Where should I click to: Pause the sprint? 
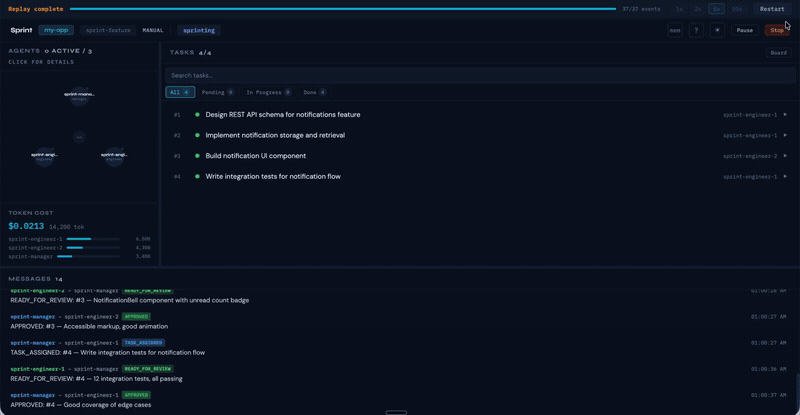click(744, 30)
